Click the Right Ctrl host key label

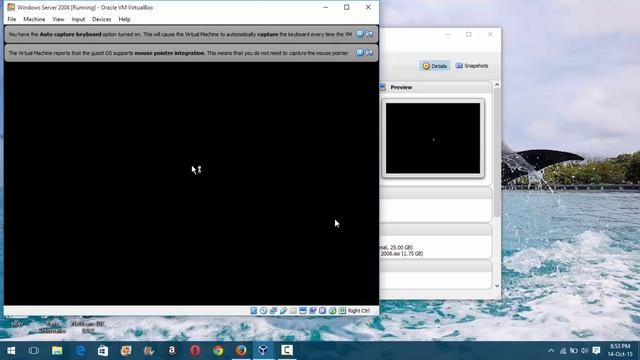[359, 311]
